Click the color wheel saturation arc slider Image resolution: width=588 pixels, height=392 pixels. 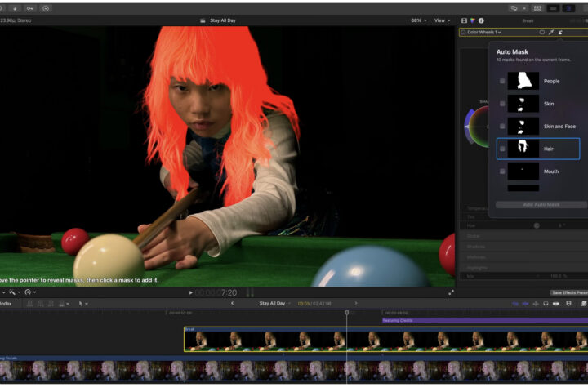click(x=467, y=127)
